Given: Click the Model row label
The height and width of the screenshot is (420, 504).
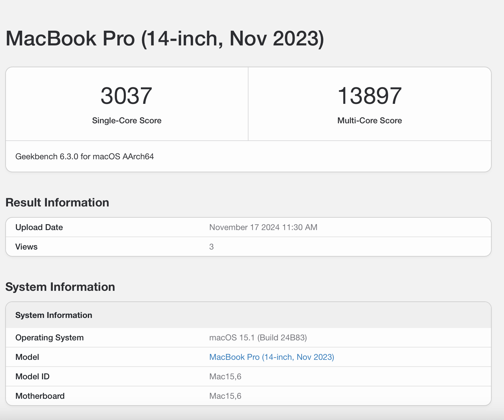Looking at the screenshot, I should (27, 357).
